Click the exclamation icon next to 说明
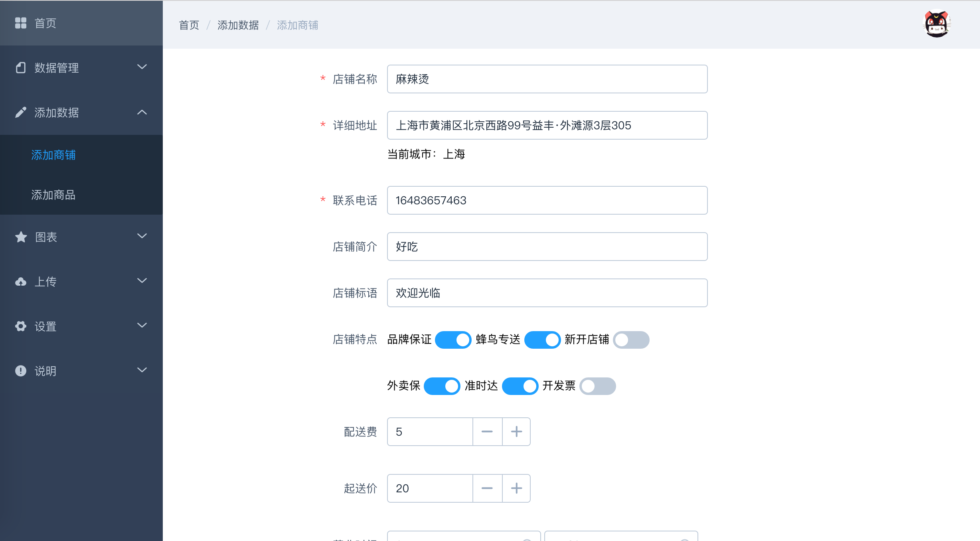 click(21, 371)
